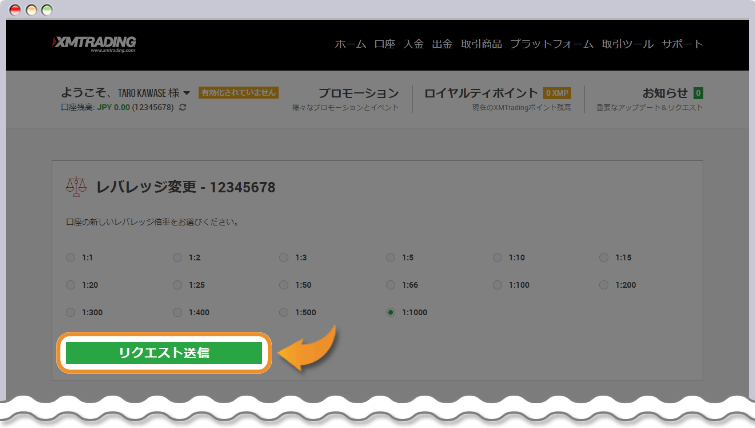Open the 取引ツール menu
The height and width of the screenshot is (428, 755).
(x=627, y=44)
